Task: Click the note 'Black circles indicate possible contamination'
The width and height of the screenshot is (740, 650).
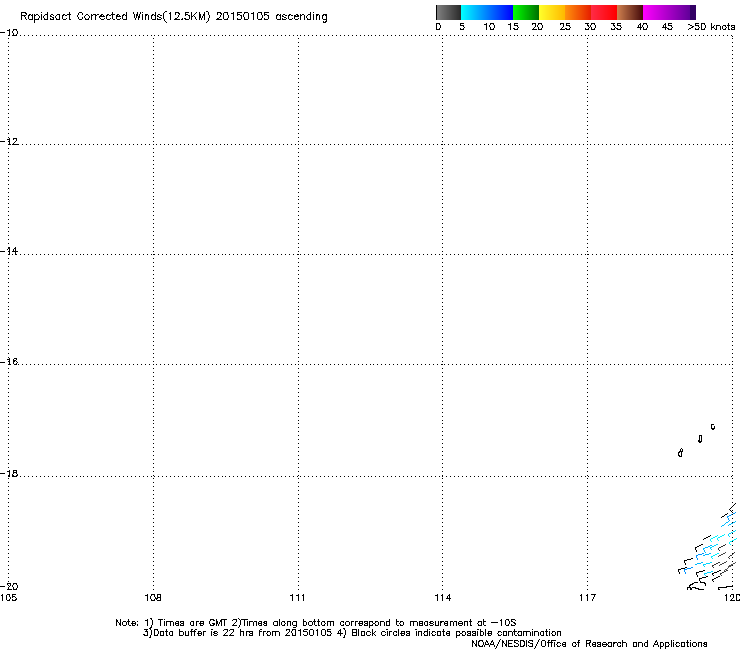Action: point(456,633)
